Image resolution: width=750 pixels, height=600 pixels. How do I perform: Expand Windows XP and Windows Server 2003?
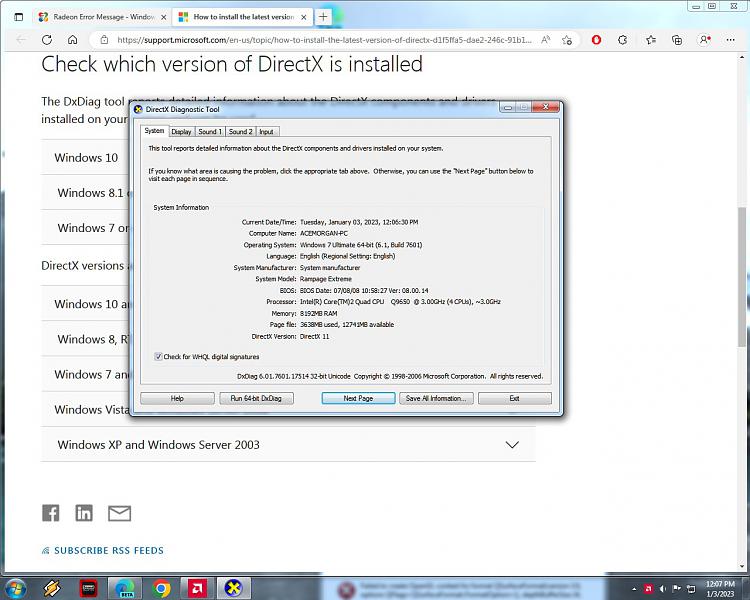288,444
